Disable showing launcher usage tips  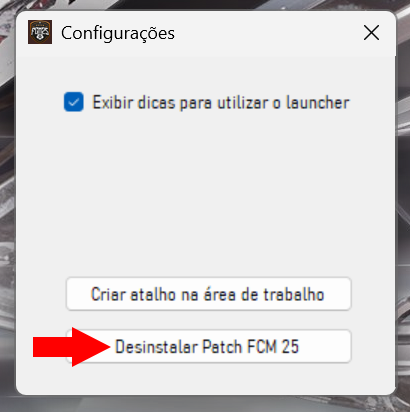[74, 102]
